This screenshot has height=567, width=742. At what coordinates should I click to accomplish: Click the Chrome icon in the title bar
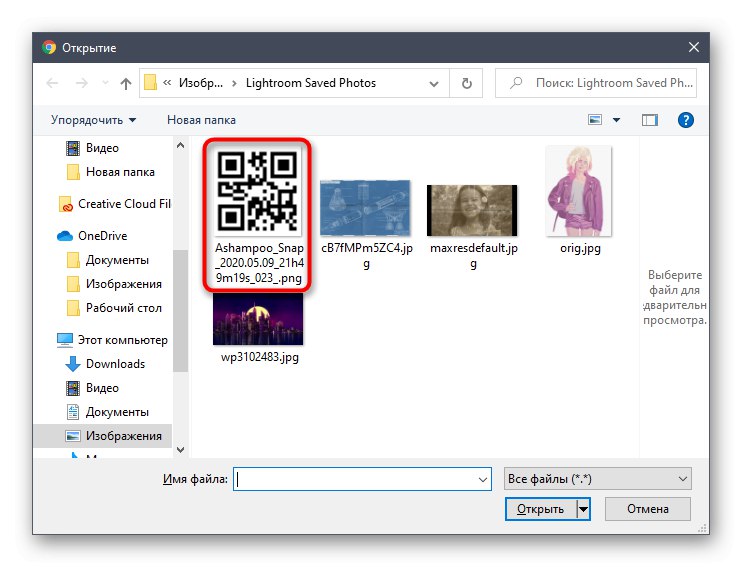pyautogui.click(x=49, y=47)
